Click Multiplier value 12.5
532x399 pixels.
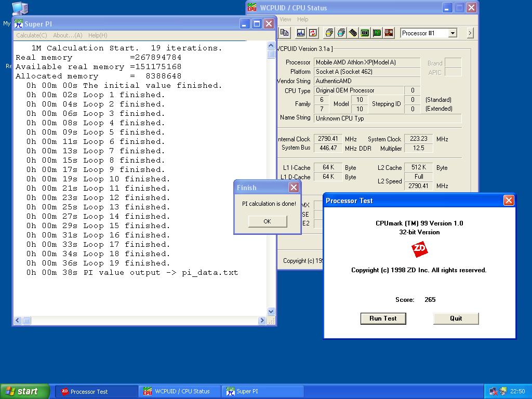[x=418, y=148]
